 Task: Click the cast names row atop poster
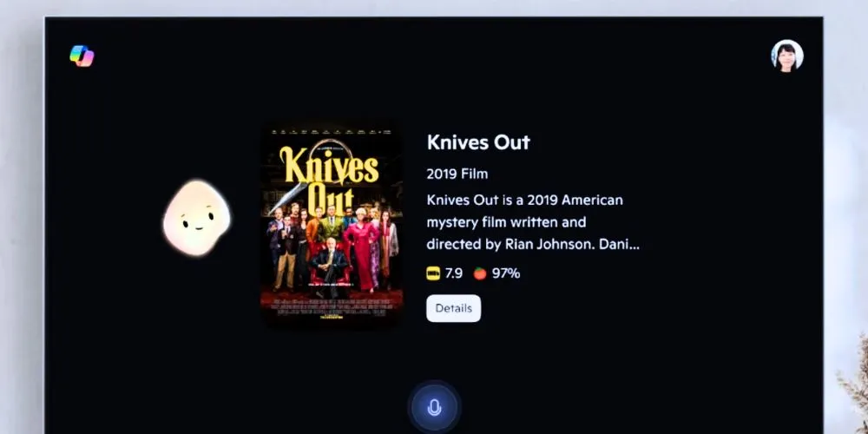[331, 132]
